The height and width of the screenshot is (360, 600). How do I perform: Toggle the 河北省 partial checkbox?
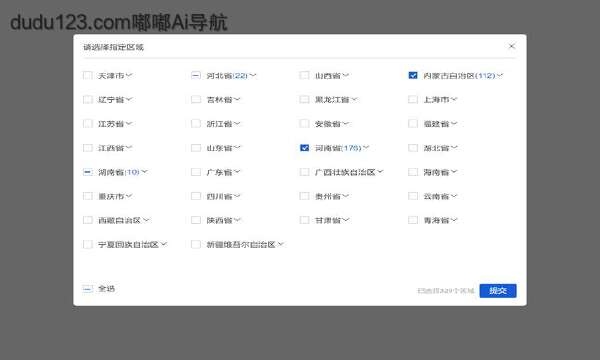click(x=196, y=75)
